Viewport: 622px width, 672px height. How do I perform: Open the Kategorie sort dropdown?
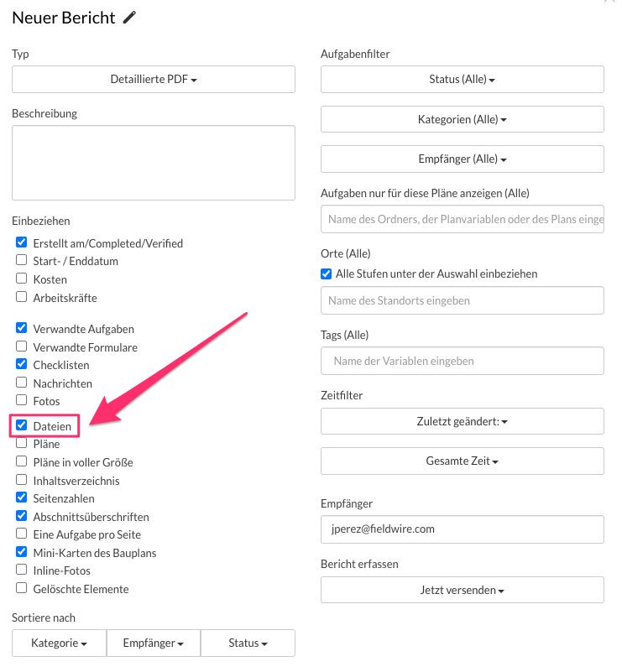coord(58,643)
